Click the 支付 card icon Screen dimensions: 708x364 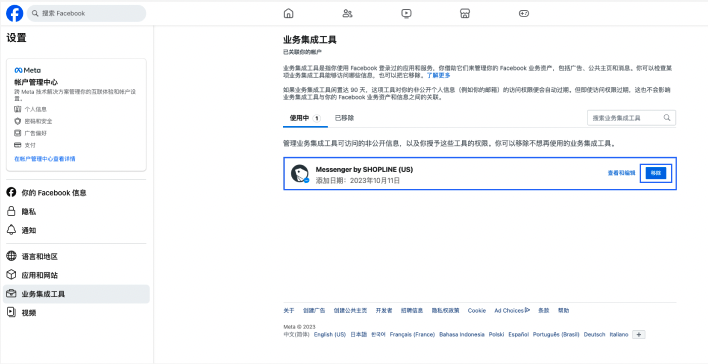(x=18, y=145)
